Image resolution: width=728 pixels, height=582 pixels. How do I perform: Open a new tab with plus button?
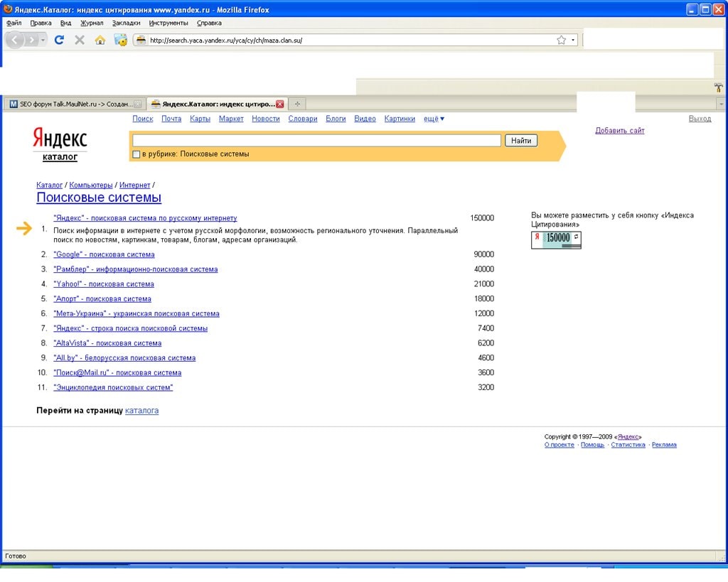pyautogui.click(x=298, y=104)
